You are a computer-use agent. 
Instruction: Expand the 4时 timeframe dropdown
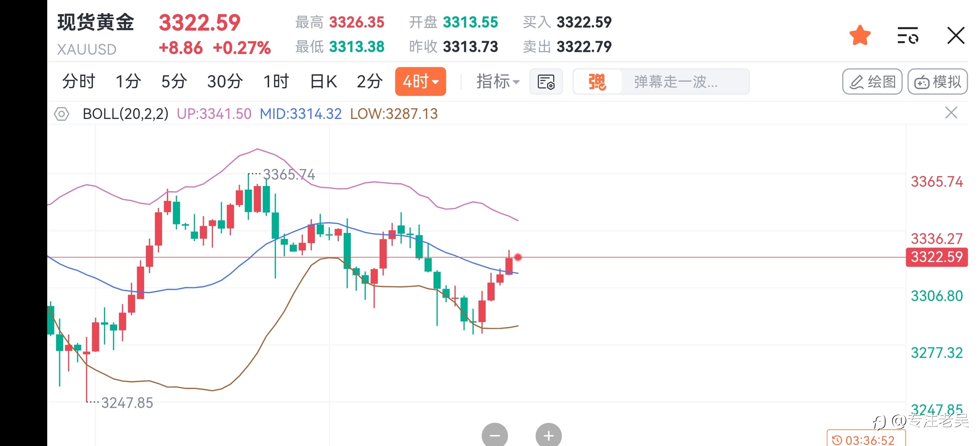420,81
